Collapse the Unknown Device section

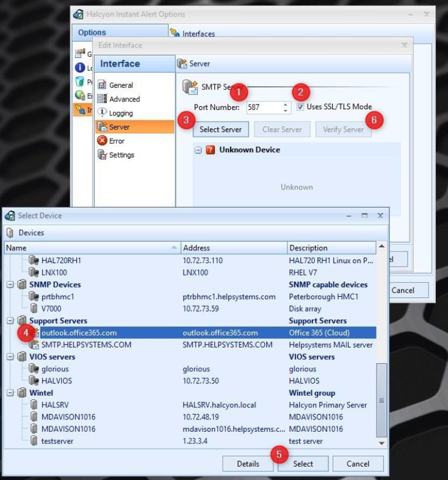(x=198, y=150)
